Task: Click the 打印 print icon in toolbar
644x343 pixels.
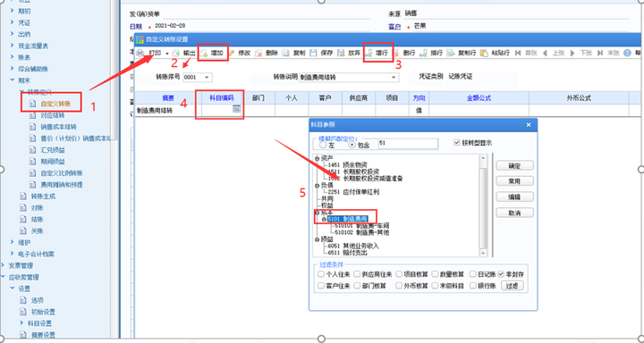Action: [140, 53]
